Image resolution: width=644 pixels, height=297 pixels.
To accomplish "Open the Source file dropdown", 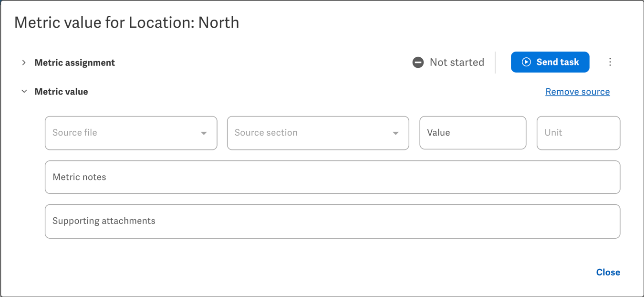I will click(131, 133).
